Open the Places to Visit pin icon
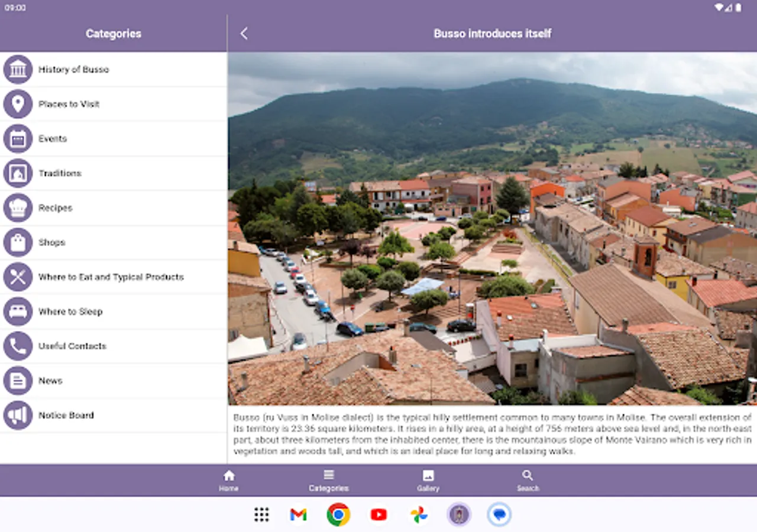This screenshot has height=532, width=757. point(18,104)
